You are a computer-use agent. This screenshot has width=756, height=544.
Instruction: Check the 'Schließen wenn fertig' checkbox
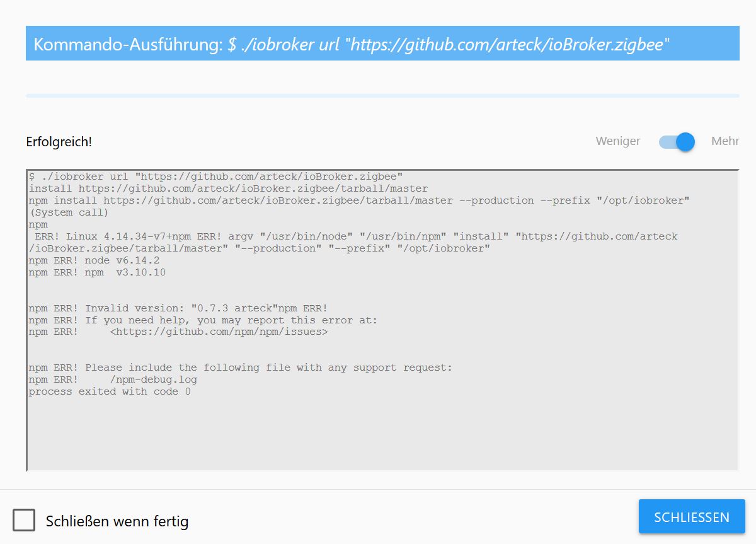pyautogui.click(x=25, y=521)
